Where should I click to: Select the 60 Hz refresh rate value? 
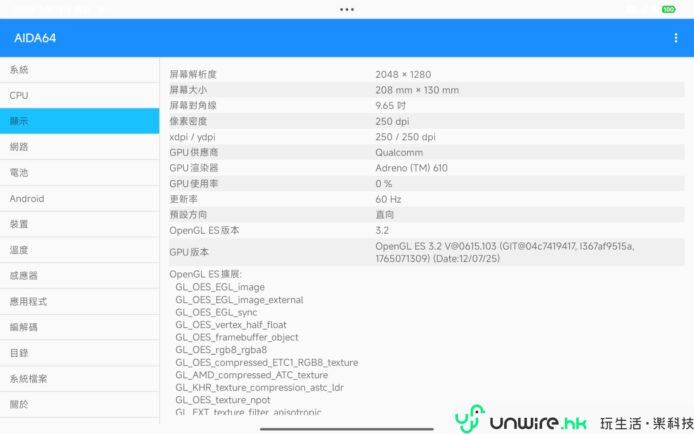[388, 199]
